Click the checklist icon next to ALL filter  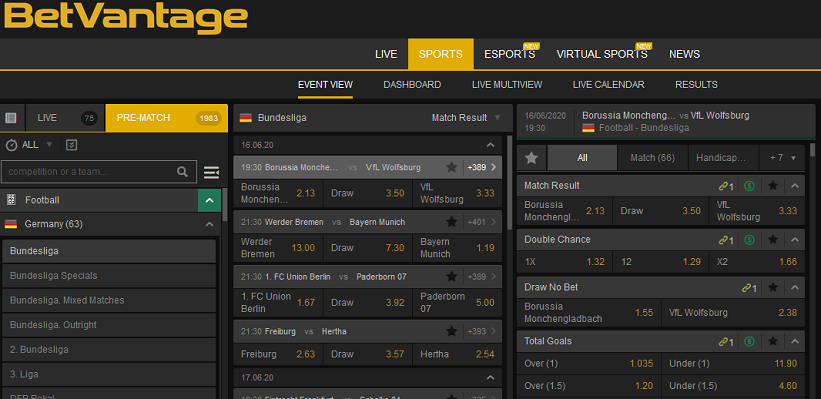[72, 145]
